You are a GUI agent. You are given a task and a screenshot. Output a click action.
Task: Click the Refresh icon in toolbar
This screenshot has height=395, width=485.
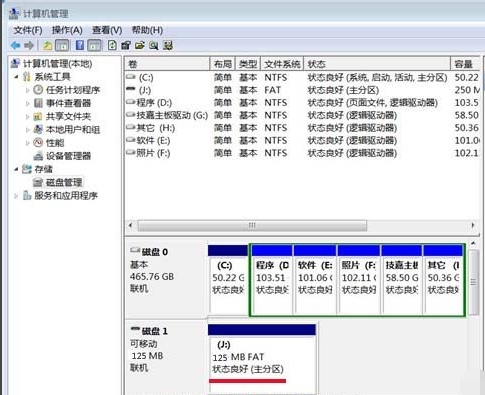tap(112, 45)
